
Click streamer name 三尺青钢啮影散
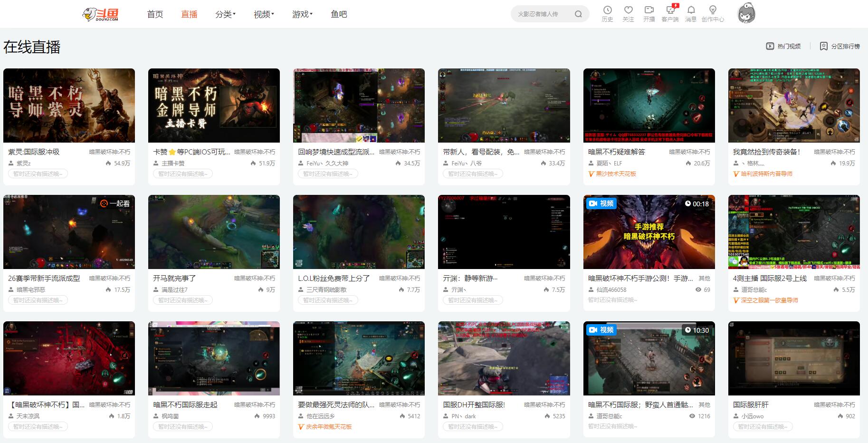[326, 289]
